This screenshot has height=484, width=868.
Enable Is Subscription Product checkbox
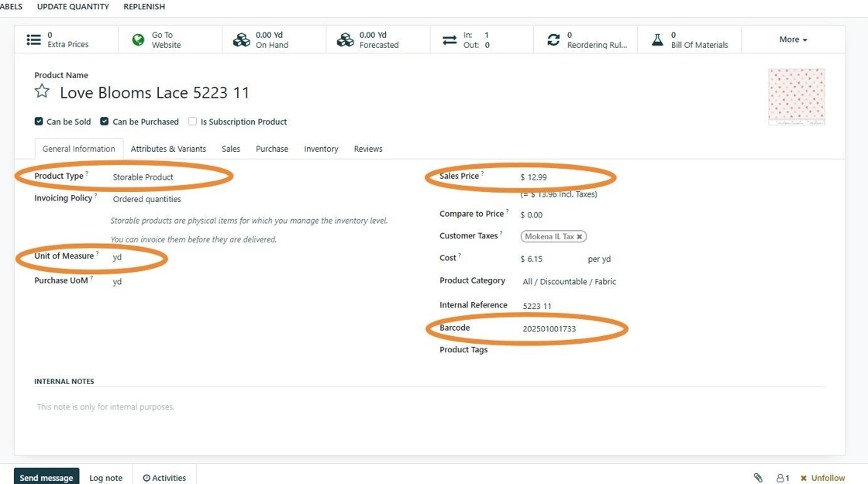point(193,121)
